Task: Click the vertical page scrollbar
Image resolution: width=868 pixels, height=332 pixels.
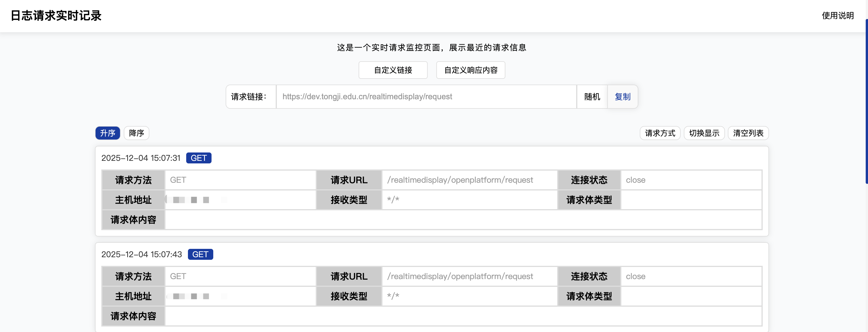Action: [x=866, y=101]
